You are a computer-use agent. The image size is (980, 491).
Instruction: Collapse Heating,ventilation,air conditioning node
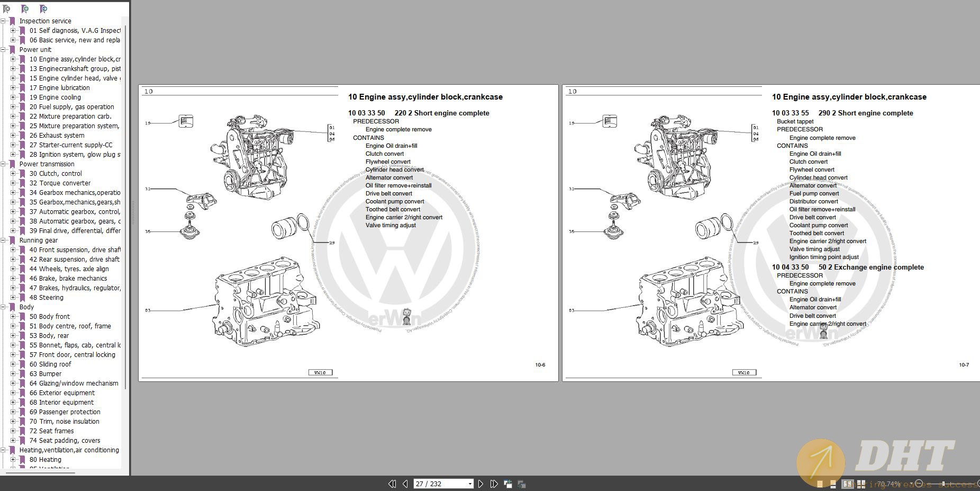click(3, 450)
